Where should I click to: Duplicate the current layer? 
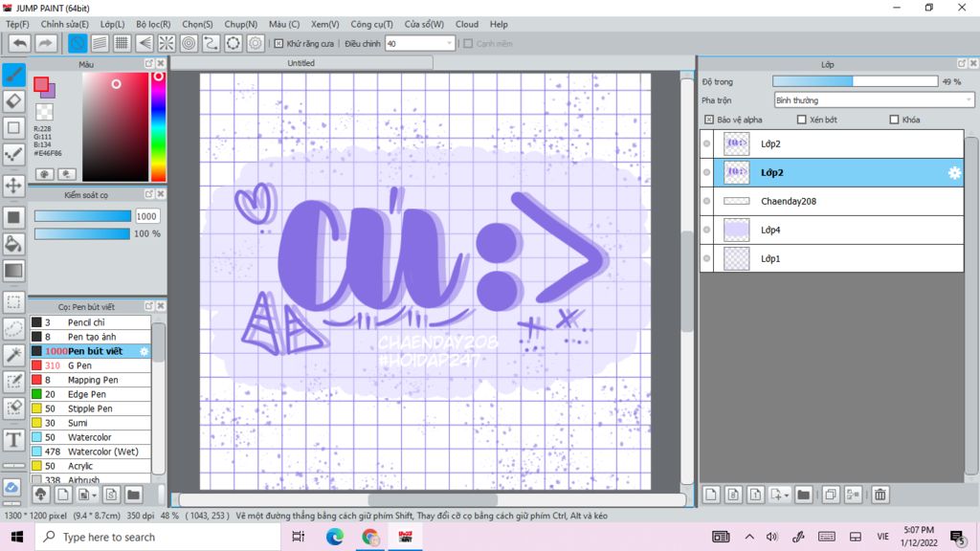(831, 495)
